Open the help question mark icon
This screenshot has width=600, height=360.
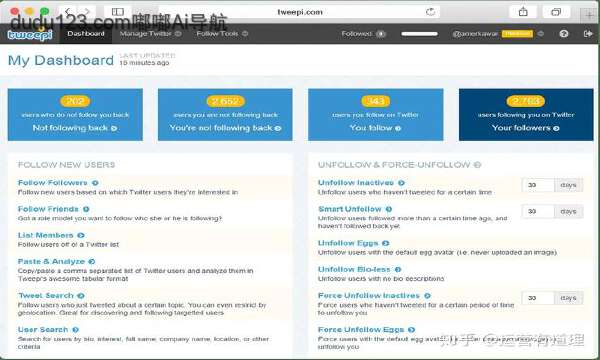(x=564, y=34)
